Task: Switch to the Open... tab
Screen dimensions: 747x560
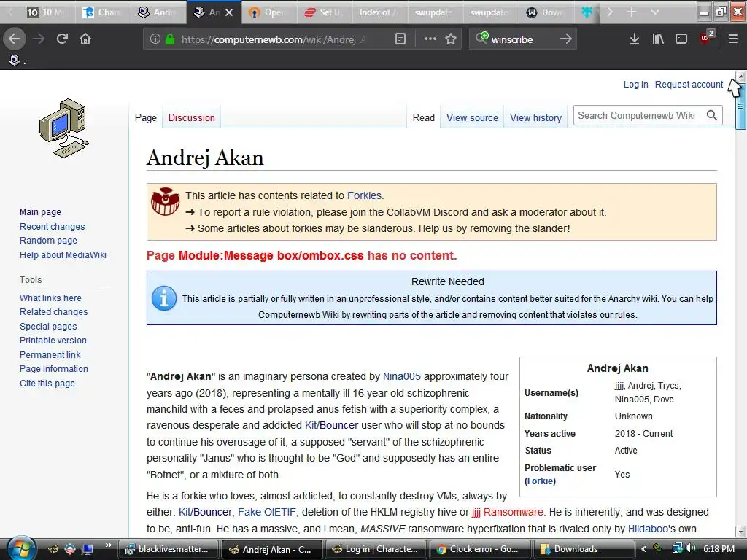Action: click(x=269, y=12)
